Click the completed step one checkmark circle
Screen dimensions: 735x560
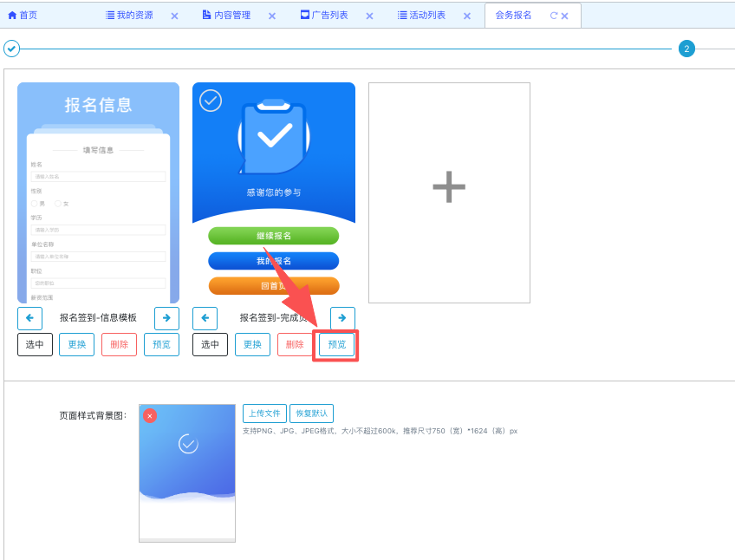(11, 49)
